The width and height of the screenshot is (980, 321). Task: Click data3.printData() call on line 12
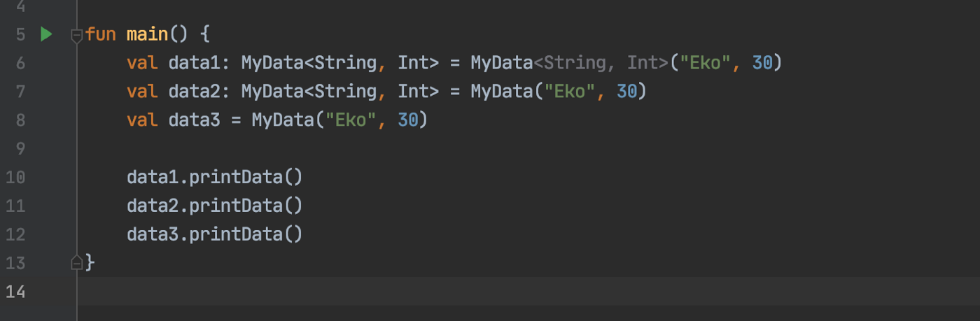(x=215, y=234)
